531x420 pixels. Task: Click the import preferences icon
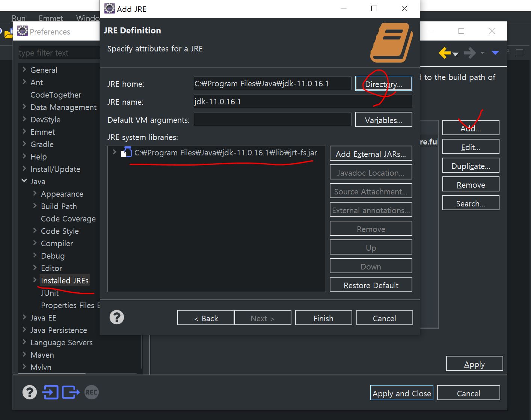tap(50, 392)
